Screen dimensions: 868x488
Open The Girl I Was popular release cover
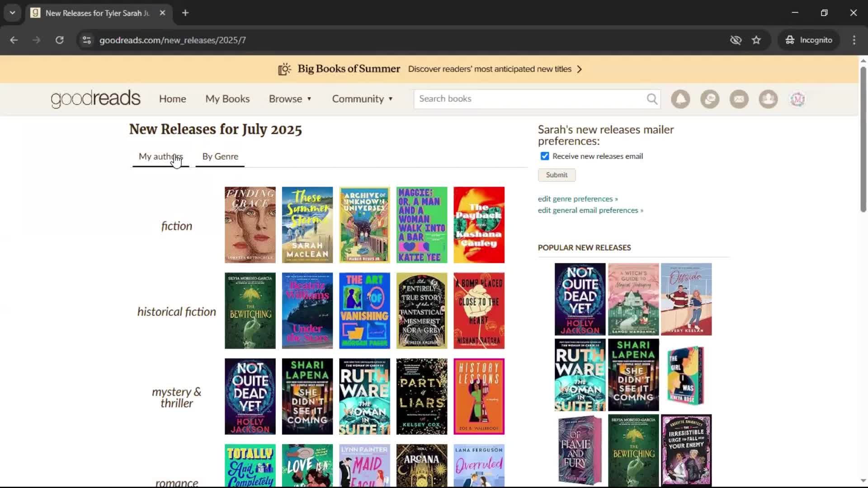click(686, 375)
